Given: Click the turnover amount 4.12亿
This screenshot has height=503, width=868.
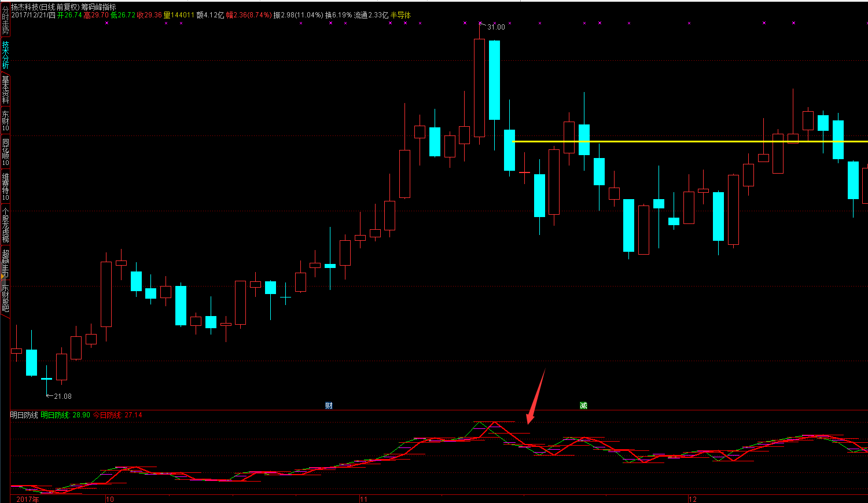Looking at the screenshot, I should [x=214, y=15].
